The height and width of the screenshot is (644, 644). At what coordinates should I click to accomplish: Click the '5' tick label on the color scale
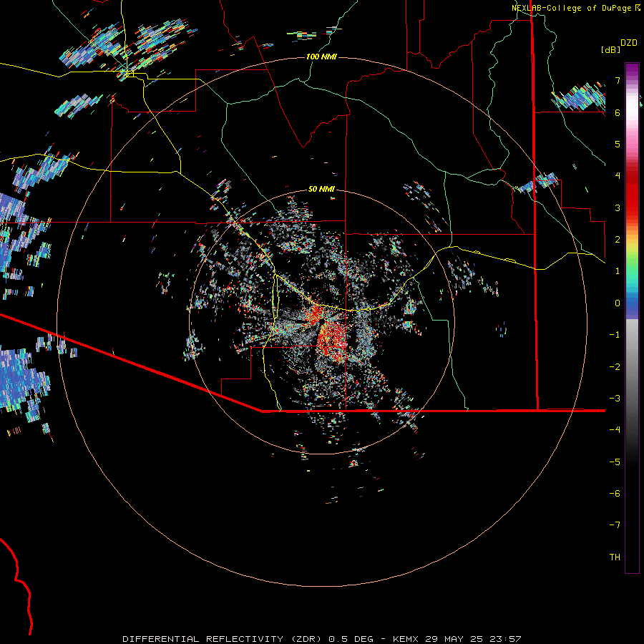[x=618, y=144]
